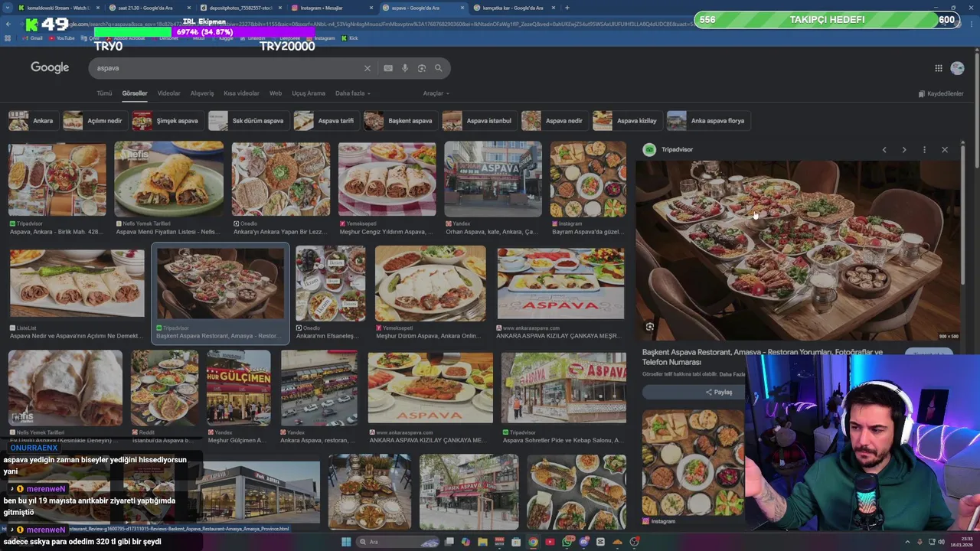Click the Paylaş share button
980x551 pixels.
click(x=718, y=393)
